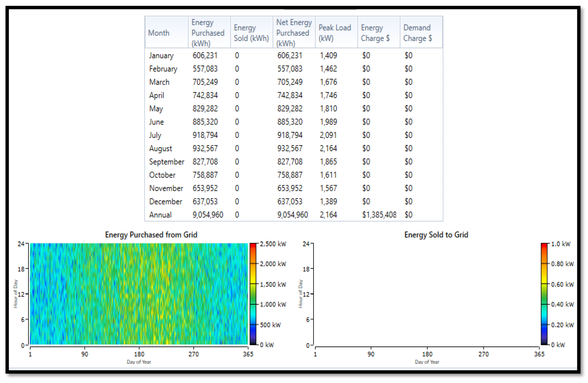Viewport: 588px width, 383px height.
Task: Click July peak load value 2,091
Action: pos(328,135)
